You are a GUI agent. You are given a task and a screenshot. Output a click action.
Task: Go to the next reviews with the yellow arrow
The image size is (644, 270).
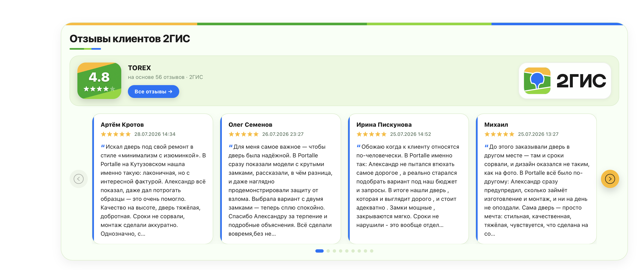coord(610,179)
